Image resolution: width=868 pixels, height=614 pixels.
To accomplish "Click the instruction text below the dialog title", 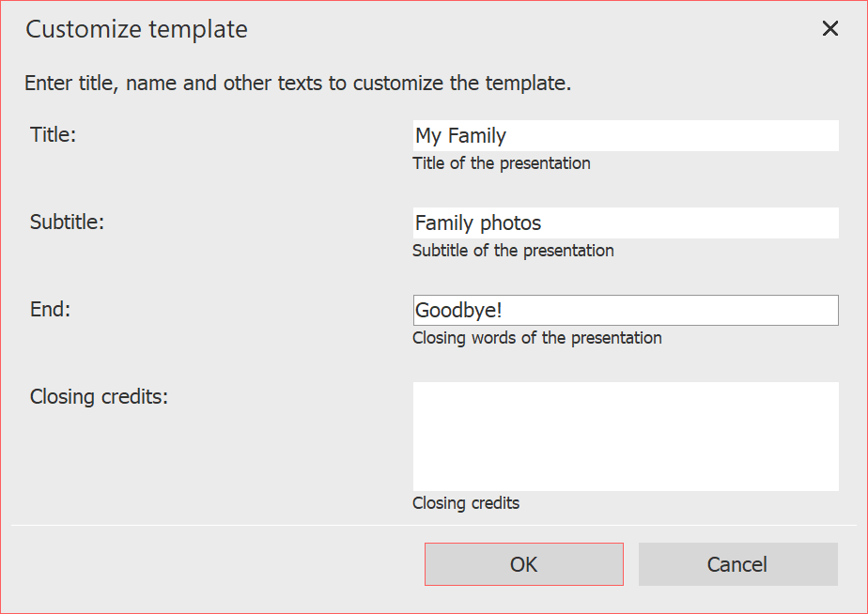I will 297,83.
